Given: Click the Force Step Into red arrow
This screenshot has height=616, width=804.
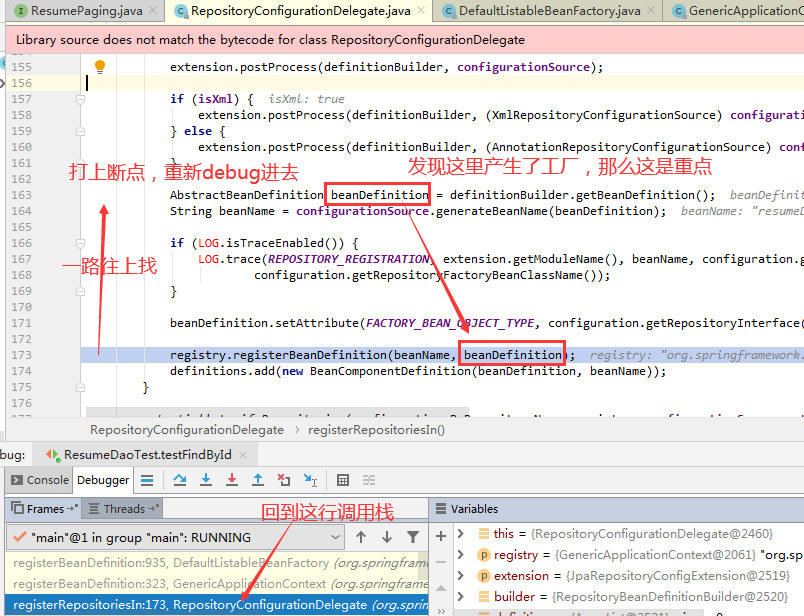Looking at the screenshot, I should (x=232, y=480).
